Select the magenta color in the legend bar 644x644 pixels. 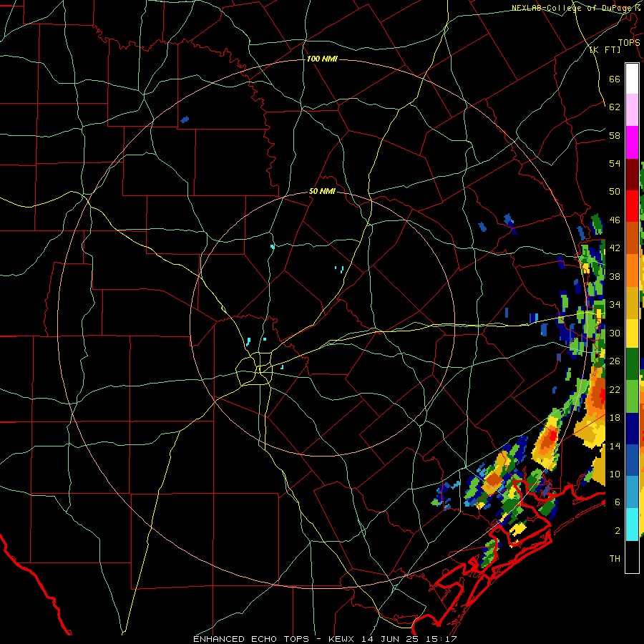(632, 142)
